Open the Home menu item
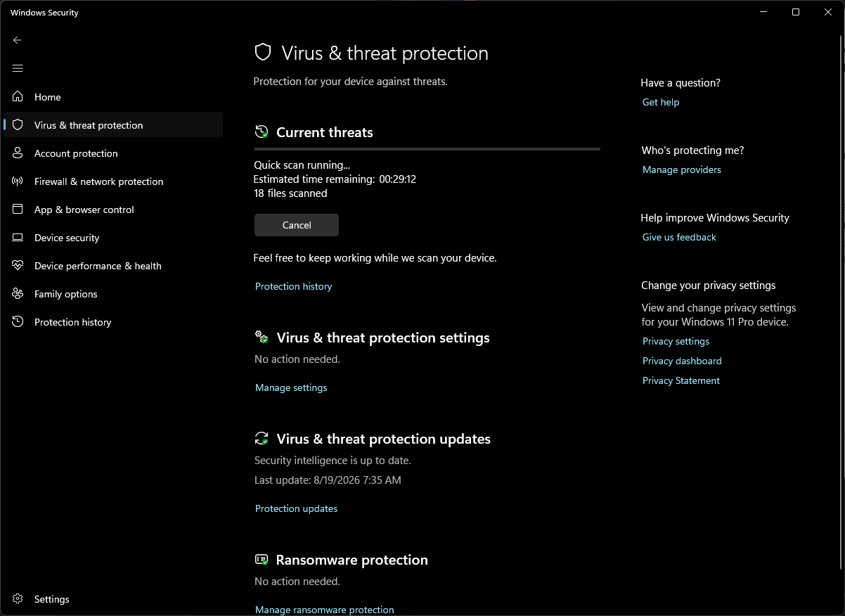The height and width of the screenshot is (616, 845). coord(113,96)
